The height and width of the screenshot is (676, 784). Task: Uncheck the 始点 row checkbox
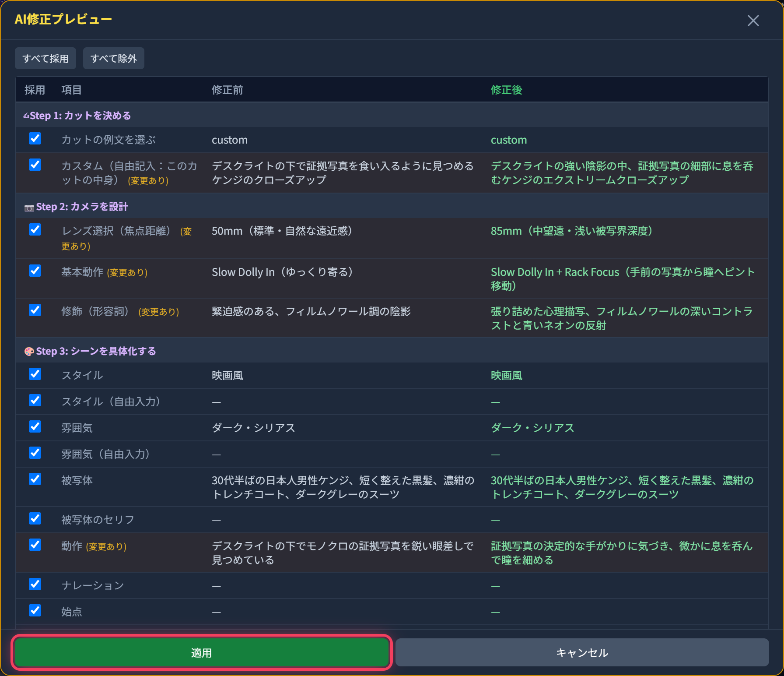(35, 611)
